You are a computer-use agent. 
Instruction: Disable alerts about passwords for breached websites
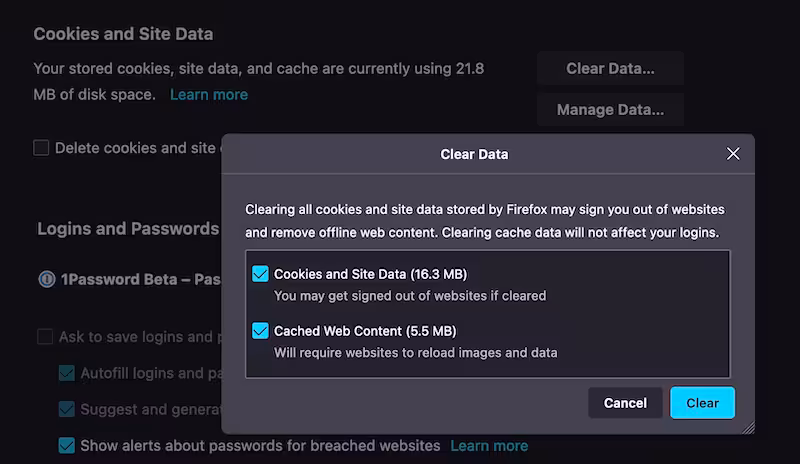(x=67, y=445)
